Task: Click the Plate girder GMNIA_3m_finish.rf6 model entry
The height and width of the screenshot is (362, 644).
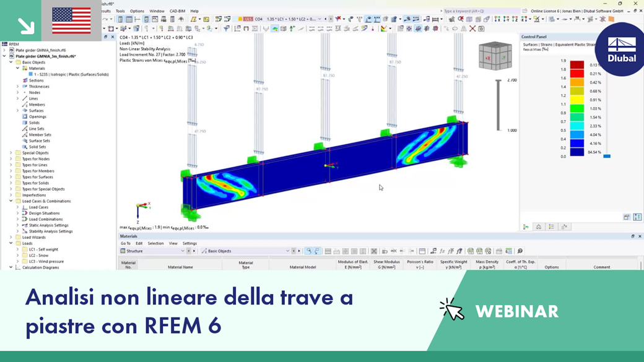Action: tap(46, 56)
